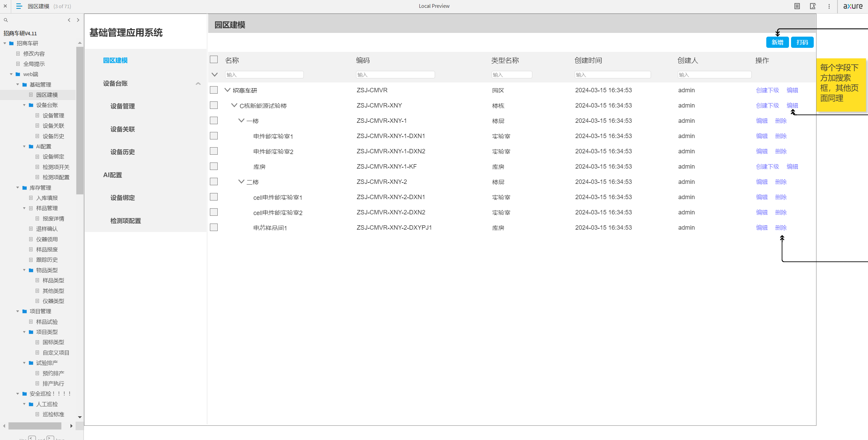This screenshot has height=440, width=868.
Task: Click 编辑 link for C栋新能源试验楼 row
Action: [x=792, y=106]
